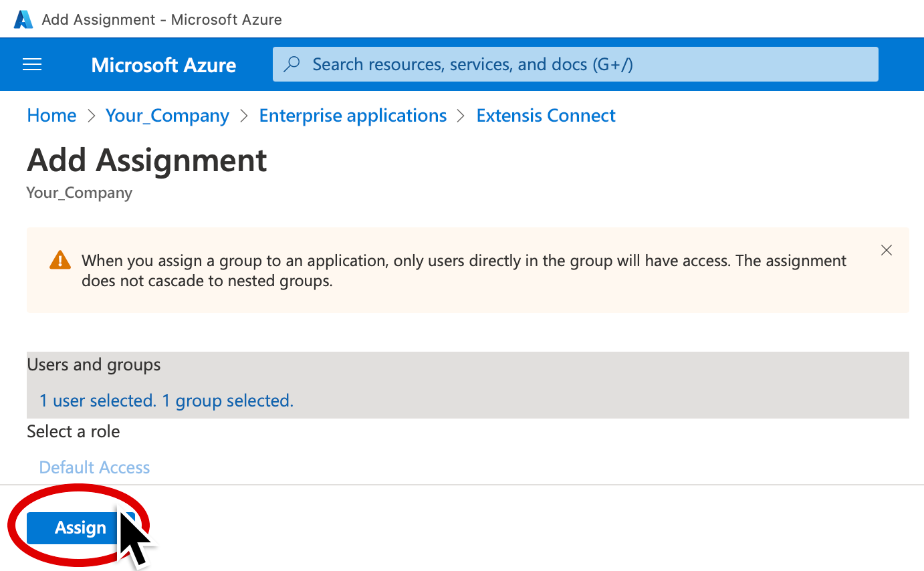The height and width of the screenshot is (571, 924).
Task: Click the Microsoft Azure header title
Action: pyautogui.click(x=164, y=65)
